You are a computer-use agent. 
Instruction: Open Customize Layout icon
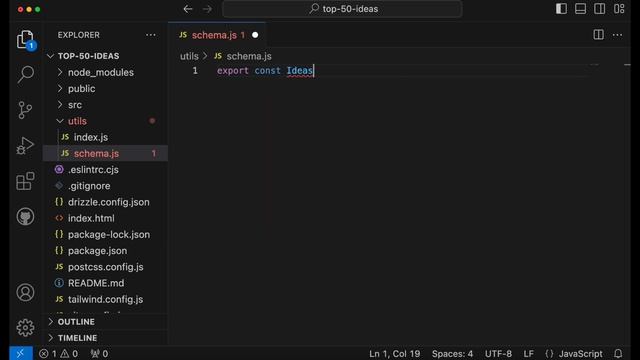(x=619, y=9)
